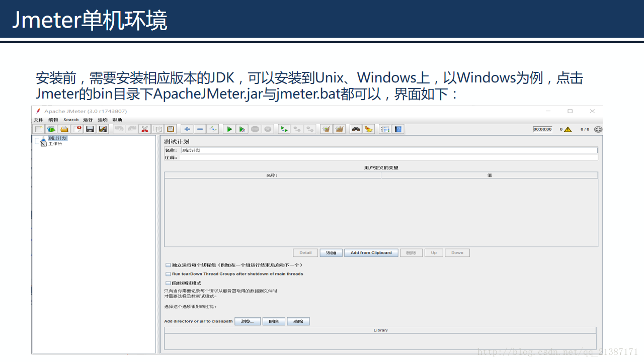This screenshot has width=644, height=362.
Task: Click the Copy toolbar icon
Action: 157,129
